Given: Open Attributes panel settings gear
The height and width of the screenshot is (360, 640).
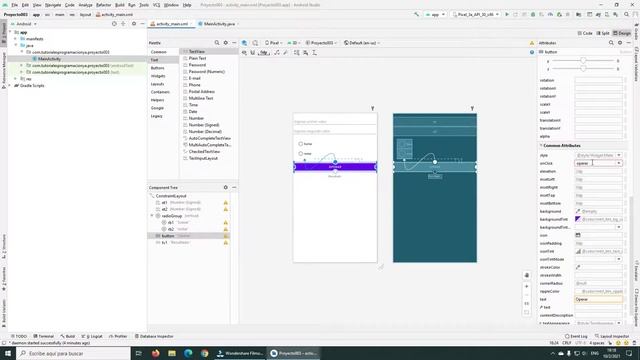Looking at the screenshot, I should tap(620, 42).
